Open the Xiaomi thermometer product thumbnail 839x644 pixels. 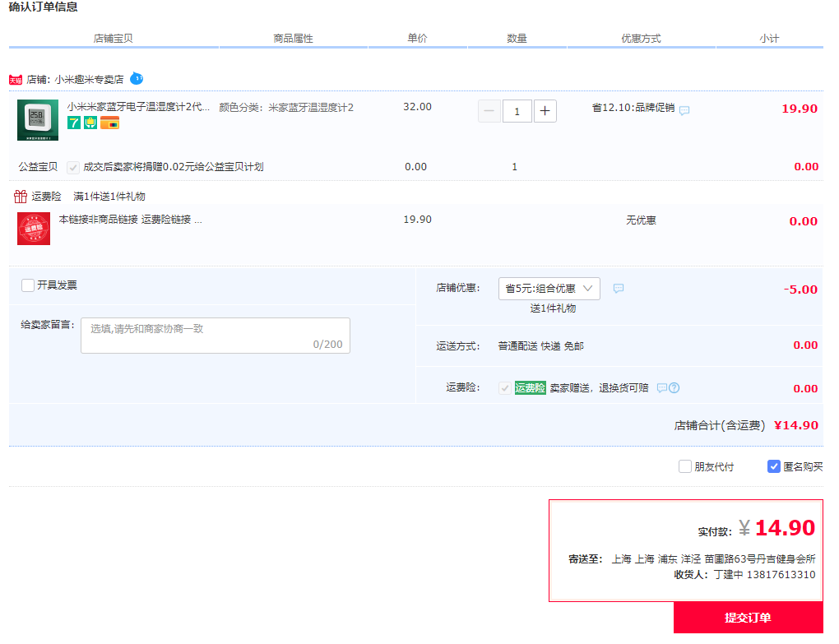tap(38, 120)
